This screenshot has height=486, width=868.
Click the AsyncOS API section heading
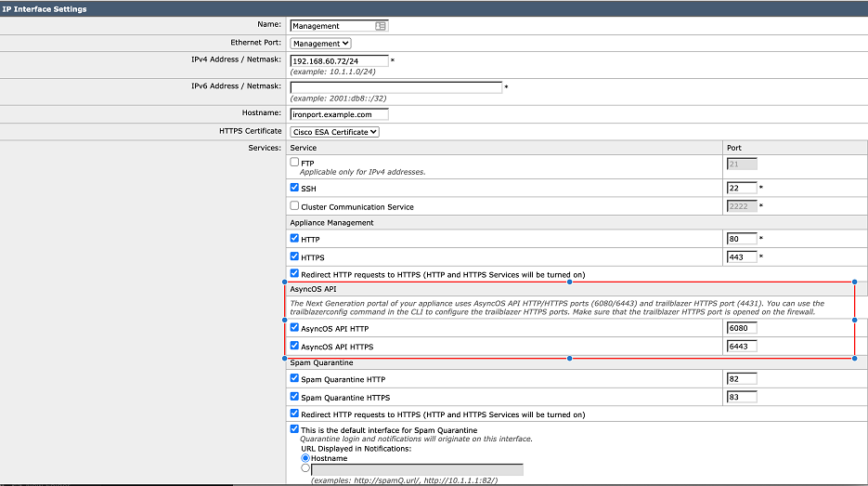coord(314,289)
